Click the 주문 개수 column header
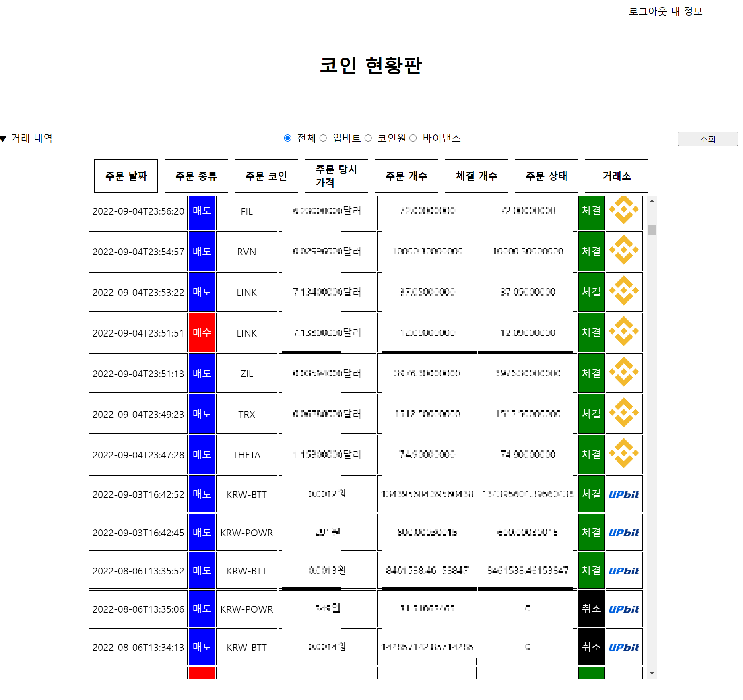Image resolution: width=743 pixels, height=700 pixels. [x=406, y=176]
